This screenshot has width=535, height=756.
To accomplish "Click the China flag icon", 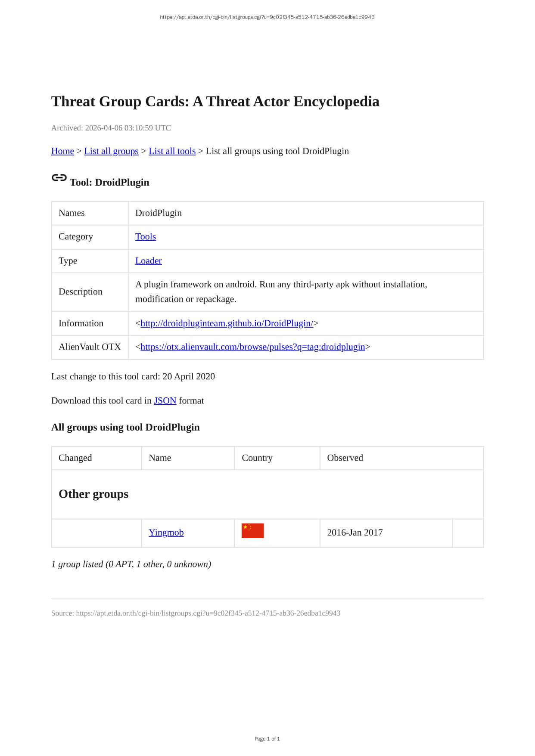I will 252,531.
